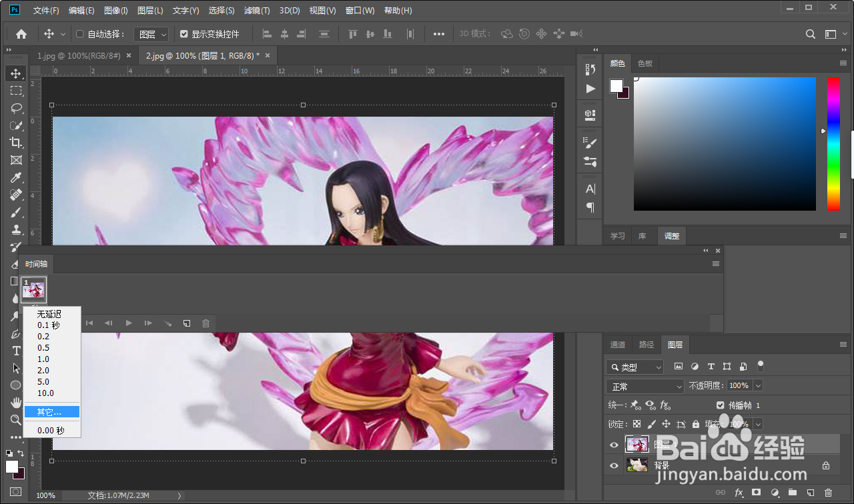Select the Lasso tool
854x504 pixels.
click(x=16, y=108)
